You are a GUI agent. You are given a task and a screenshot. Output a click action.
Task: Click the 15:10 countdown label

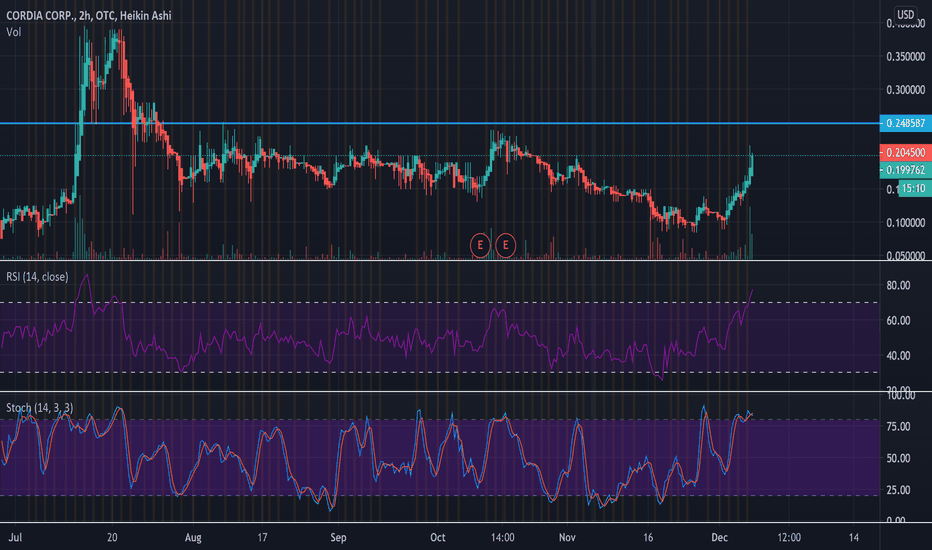914,188
